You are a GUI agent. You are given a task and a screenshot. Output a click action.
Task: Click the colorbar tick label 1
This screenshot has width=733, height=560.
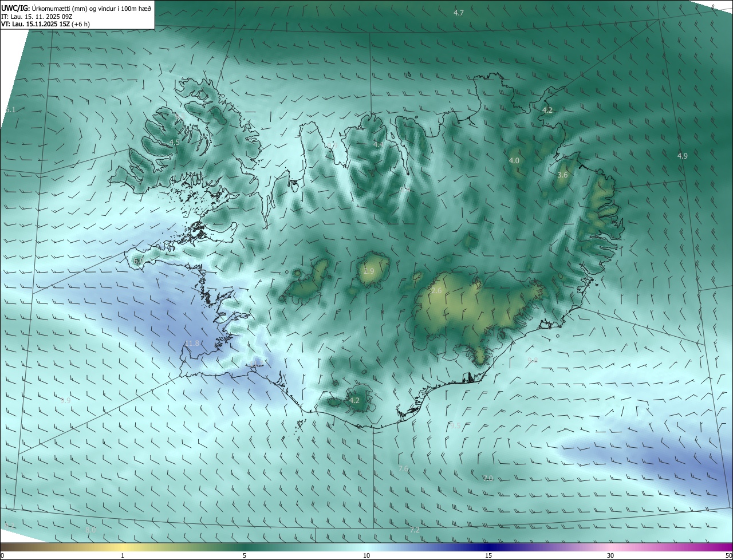point(123,555)
